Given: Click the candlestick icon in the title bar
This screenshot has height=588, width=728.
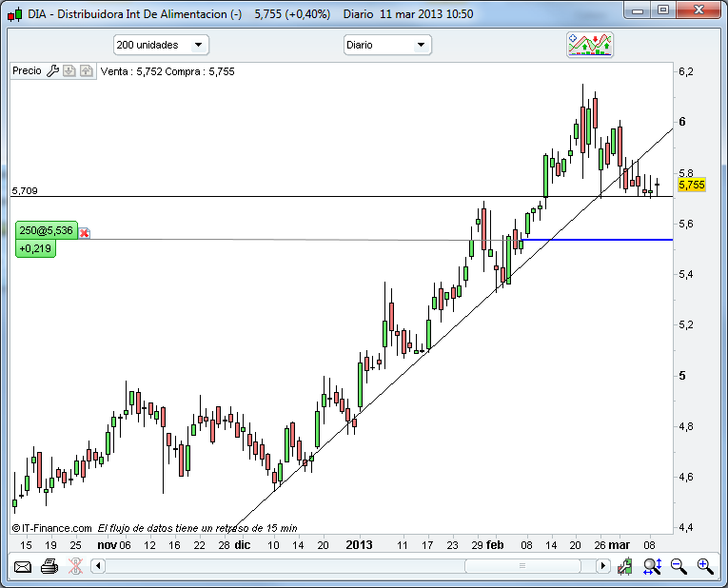Looking at the screenshot, I should (x=12, y=13).
